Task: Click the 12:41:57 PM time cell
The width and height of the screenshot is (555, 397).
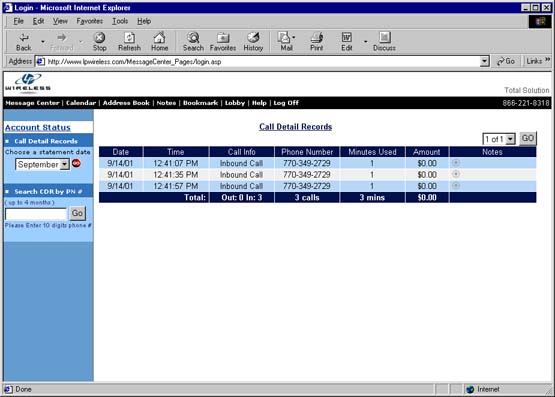Action: point(176,186)
